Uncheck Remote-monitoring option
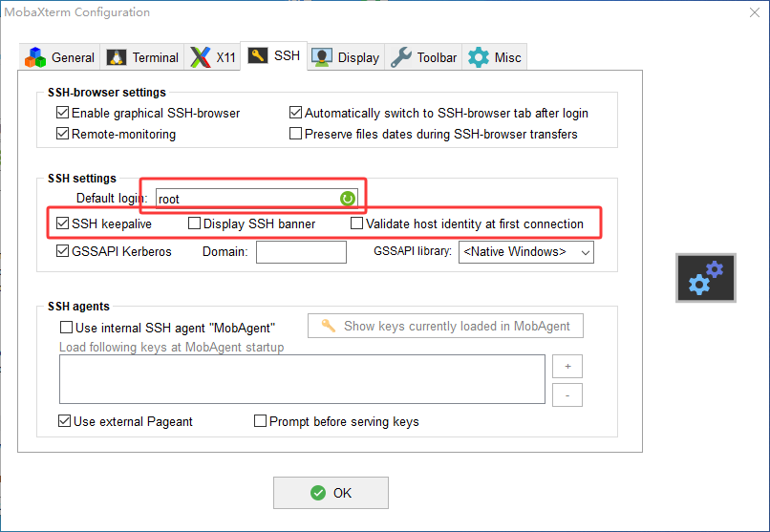The width and height of the screenshot is (770, 532). [x=62, y=134]
